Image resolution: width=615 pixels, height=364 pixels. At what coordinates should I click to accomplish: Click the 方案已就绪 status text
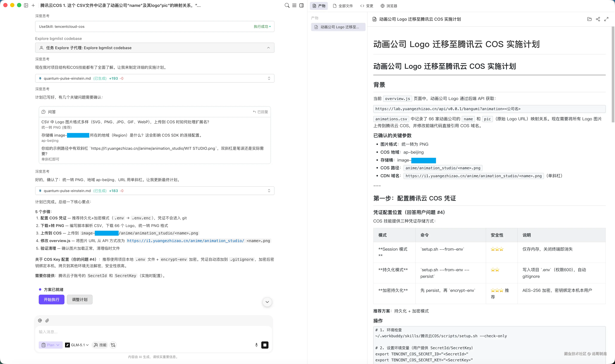(x=54, y=290)
